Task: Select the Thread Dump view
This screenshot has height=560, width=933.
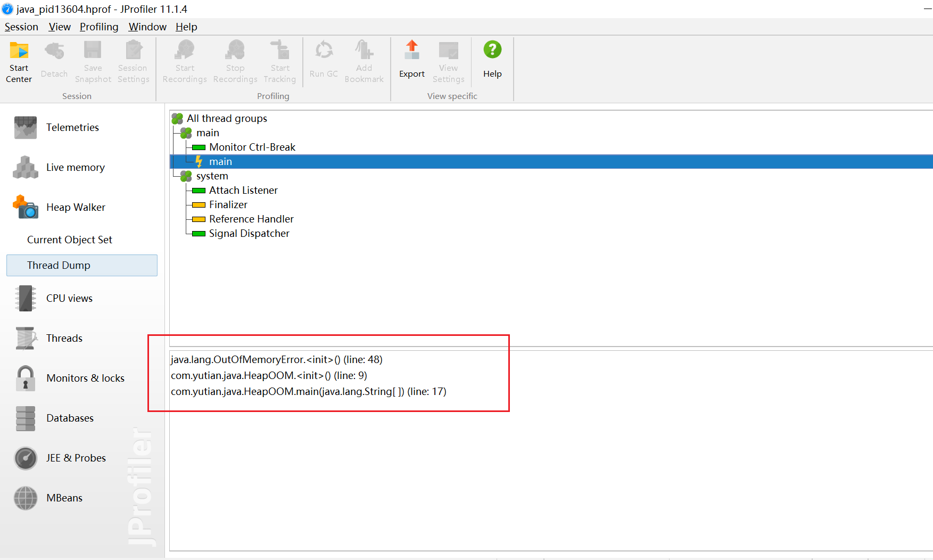Action: tap(59, 266)
